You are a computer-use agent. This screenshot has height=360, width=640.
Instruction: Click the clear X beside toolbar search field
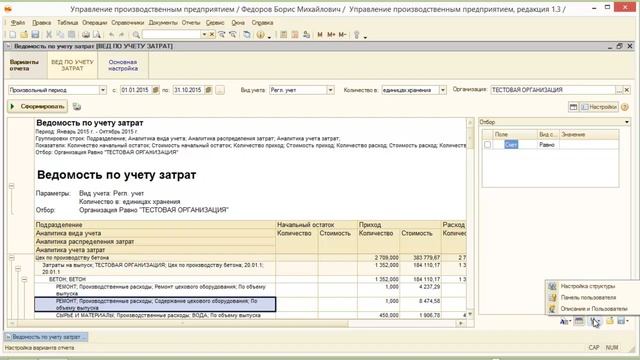pyautogui.click(x=212, y=35)
